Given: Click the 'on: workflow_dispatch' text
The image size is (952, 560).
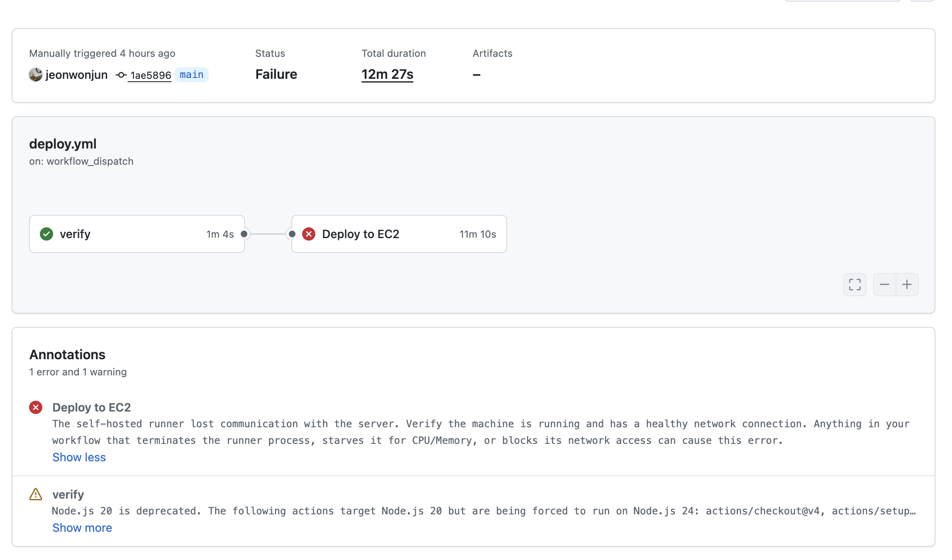Looking at the screenshot, I should tap(81, 161).
